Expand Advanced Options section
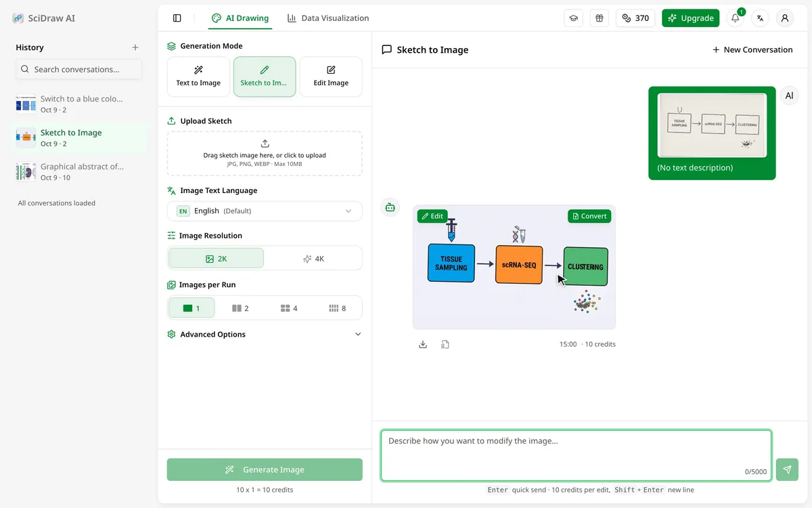The width and height of the screenshot is (812, 508). [265, 335]
